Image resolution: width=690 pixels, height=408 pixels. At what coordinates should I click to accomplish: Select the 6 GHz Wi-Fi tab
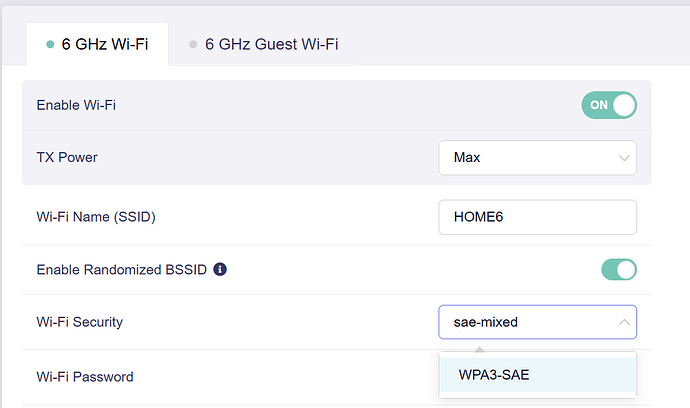107,45
